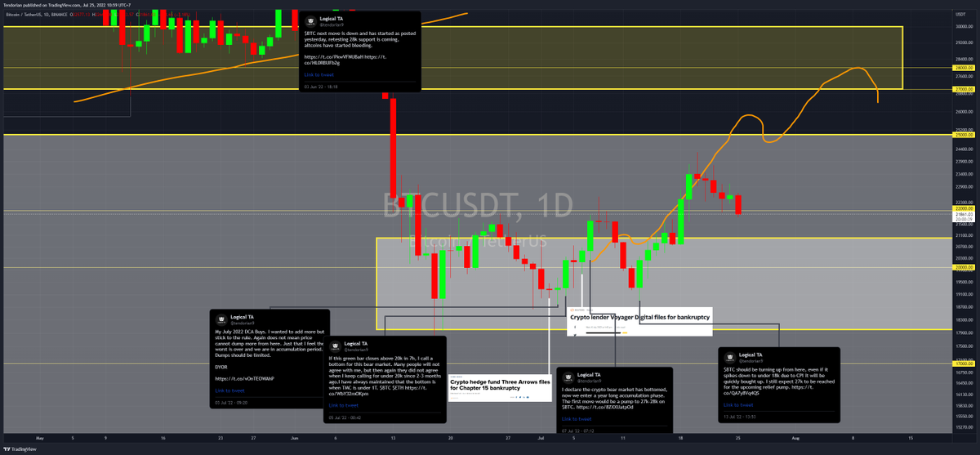Viewport: 980px width, 455px height.
Task: Click Logical TA avatar in 'turning up from here' tweet
Action: point(729,358)
